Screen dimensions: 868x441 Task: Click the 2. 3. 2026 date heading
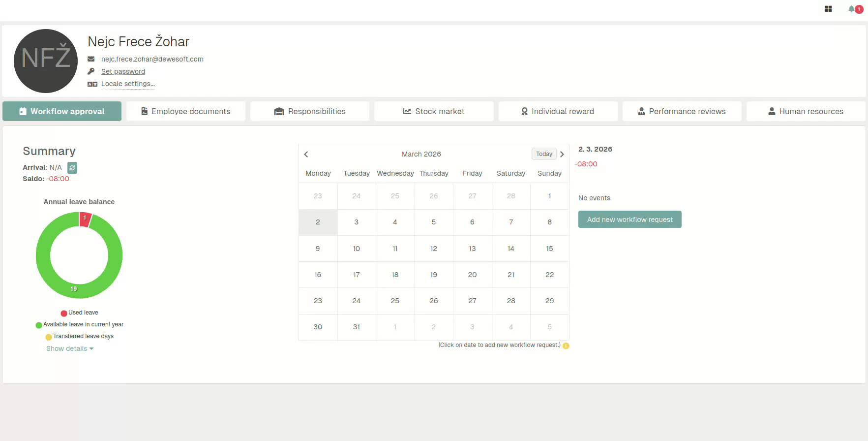coord(595,149)
